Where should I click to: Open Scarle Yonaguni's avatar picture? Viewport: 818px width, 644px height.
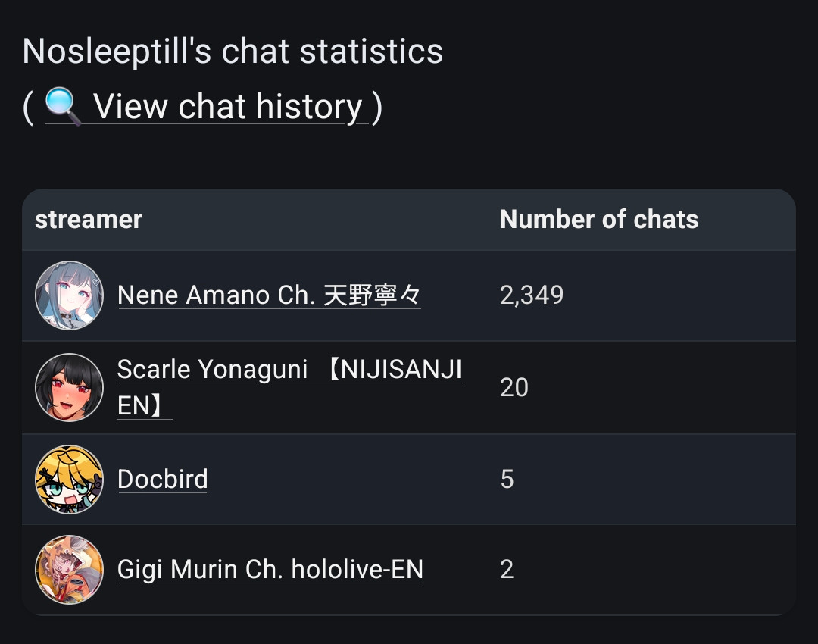69,387
